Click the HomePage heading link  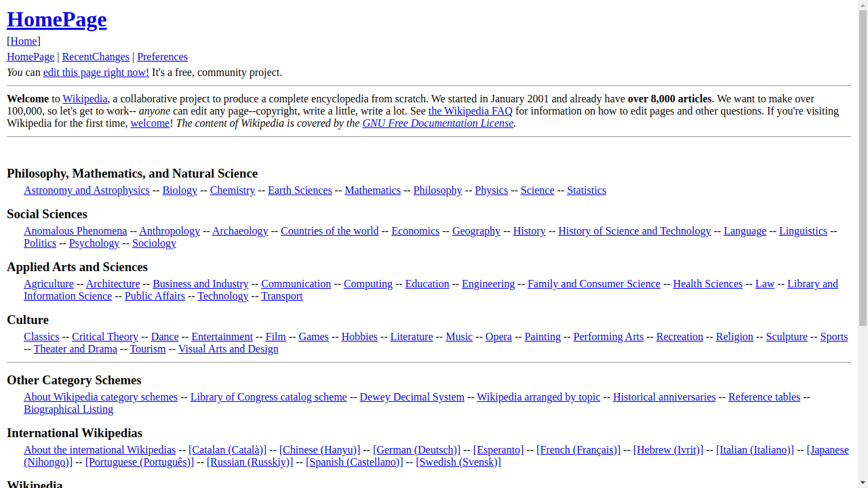(56, 19)
